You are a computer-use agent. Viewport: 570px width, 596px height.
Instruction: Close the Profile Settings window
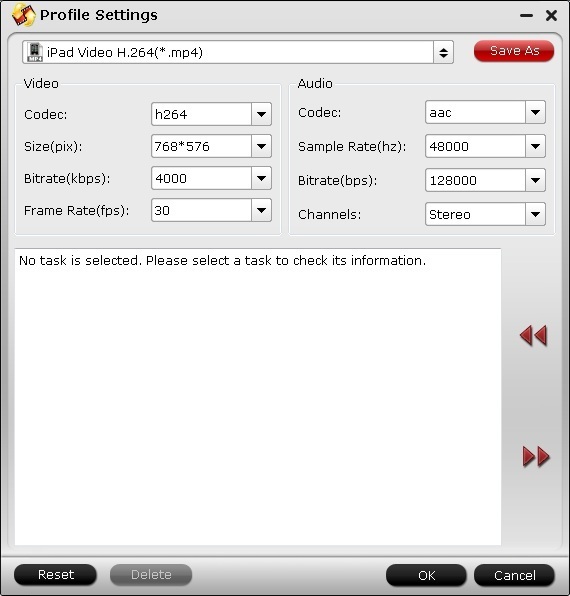[x=551, y=16]
